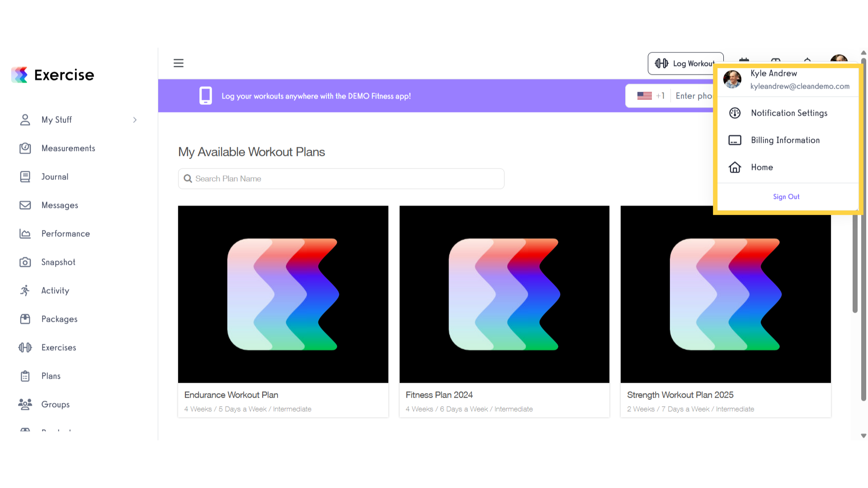
Task: Click '4 Weeks / 5 Days a Week / Intermediate' text
Action: 248,409
